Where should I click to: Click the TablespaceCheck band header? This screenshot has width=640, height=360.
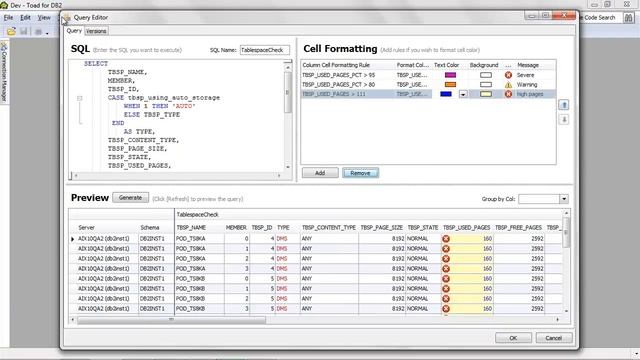point(198,215)
